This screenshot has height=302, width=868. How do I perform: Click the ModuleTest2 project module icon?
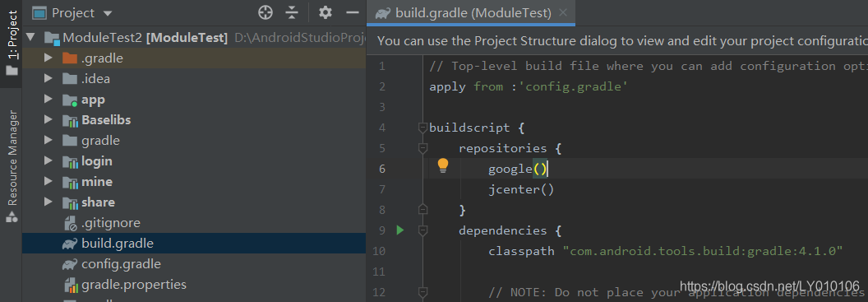[x=52, y=38]
